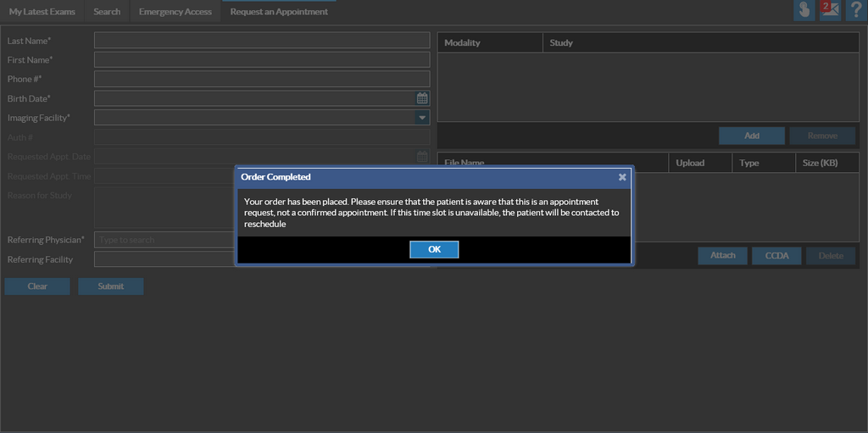The image size is (868, 433).
Task: Click OK in the Order Completed dialog
Action: (x=434, y=249)
